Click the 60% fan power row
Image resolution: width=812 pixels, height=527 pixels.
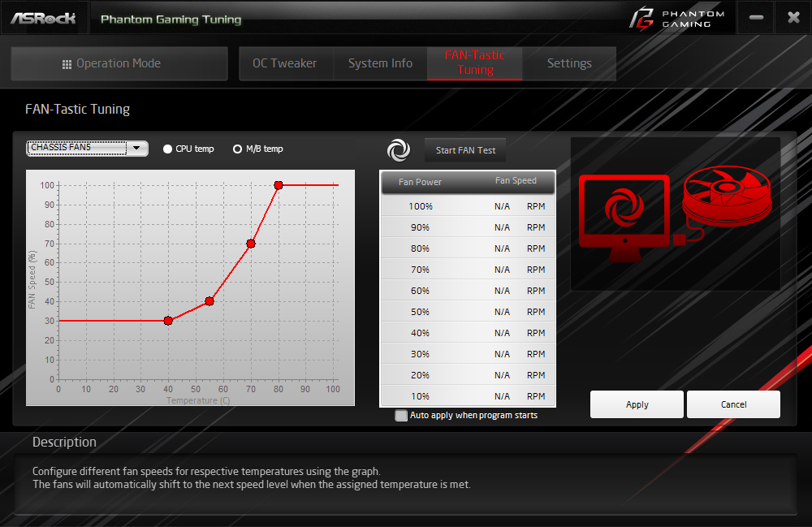tap(468, 291)
